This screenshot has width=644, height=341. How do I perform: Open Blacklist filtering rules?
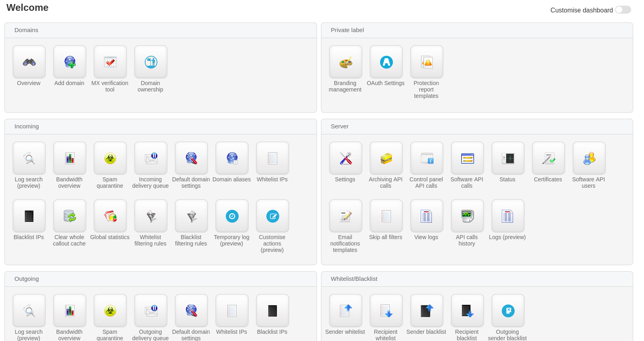coord(191,216)
